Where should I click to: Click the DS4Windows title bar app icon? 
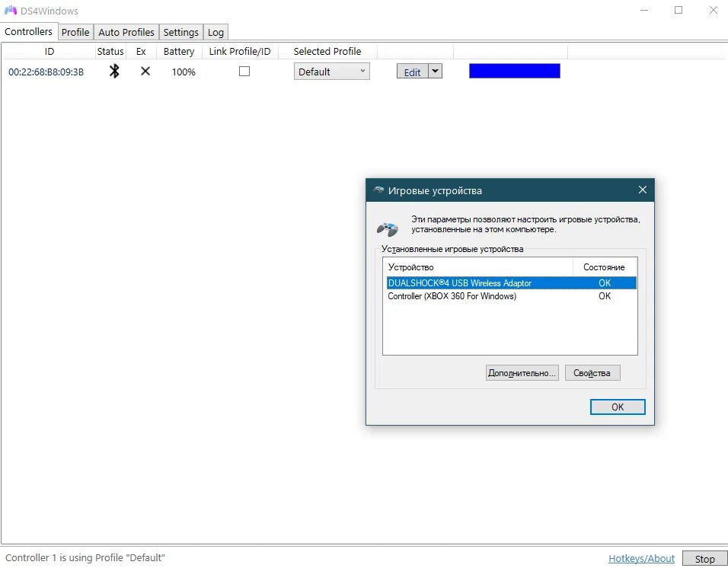coord(11,10)
